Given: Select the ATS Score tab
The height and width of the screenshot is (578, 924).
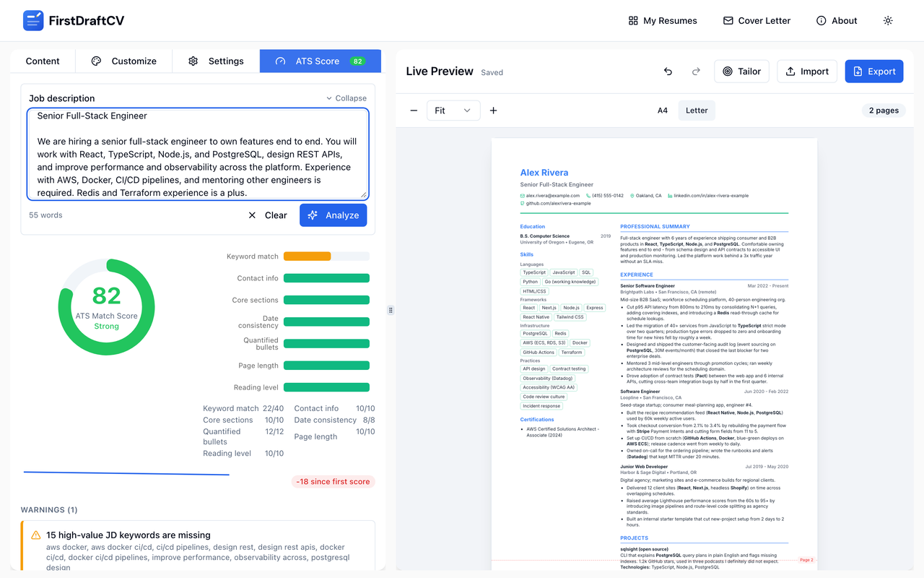Looking at the screenshot, I should pyautogui.click(x=321, y=61).
